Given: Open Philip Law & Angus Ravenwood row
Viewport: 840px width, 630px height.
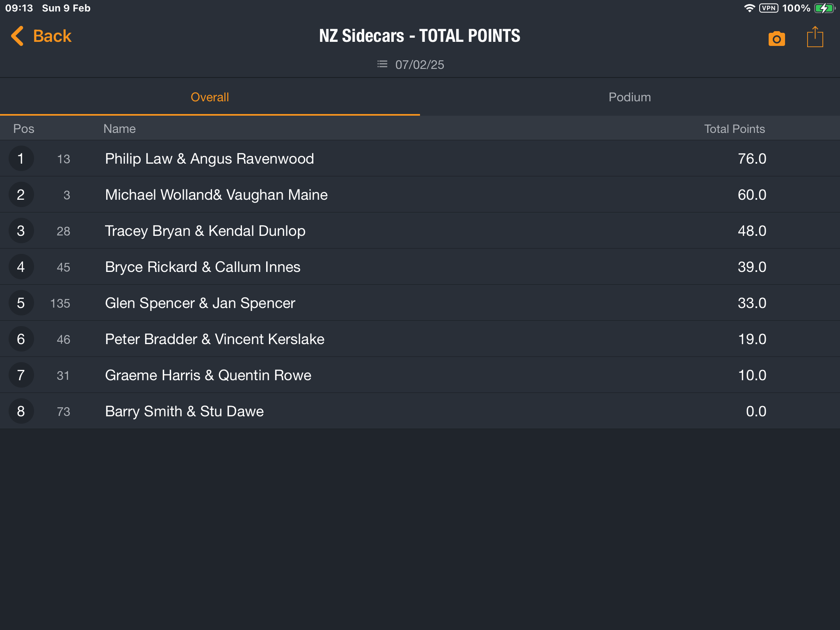Looking at the screenshot, I should point(420,159).
